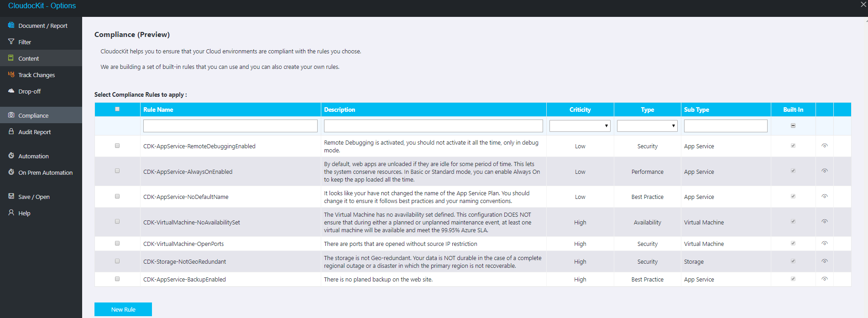Check the CDK-AppService-AlwaysOnEnabled rule checkbox
This screenshot has width=868, height=318.
pos(117,171)
